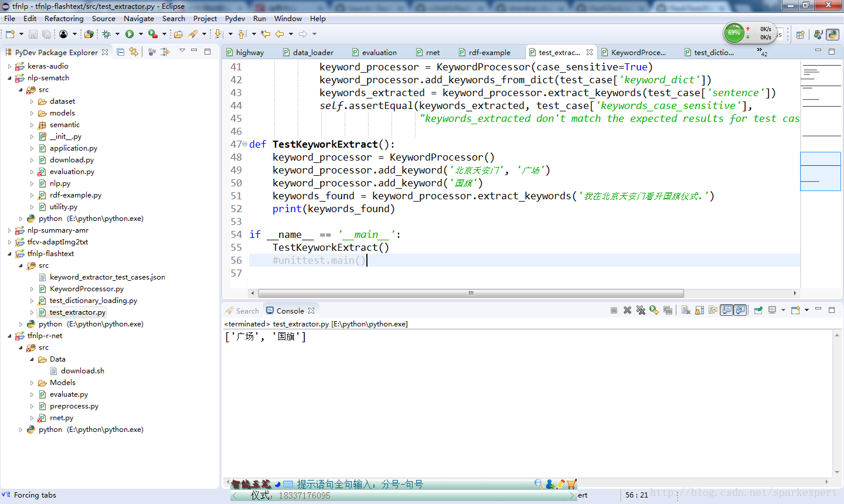This screenshot has width=844, height=504.
Task: Open the Navigate menu
Action: tap(139, 18)
